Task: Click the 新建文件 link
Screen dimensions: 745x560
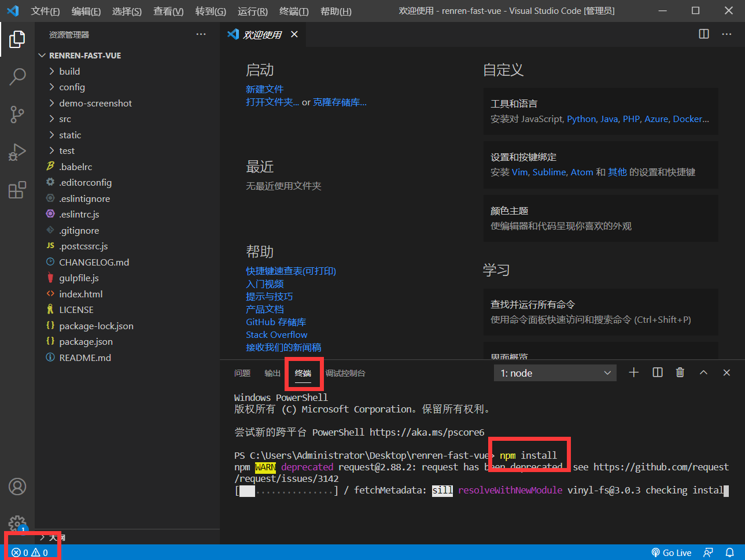Action: pyautogui.click(x=264, y=89)
